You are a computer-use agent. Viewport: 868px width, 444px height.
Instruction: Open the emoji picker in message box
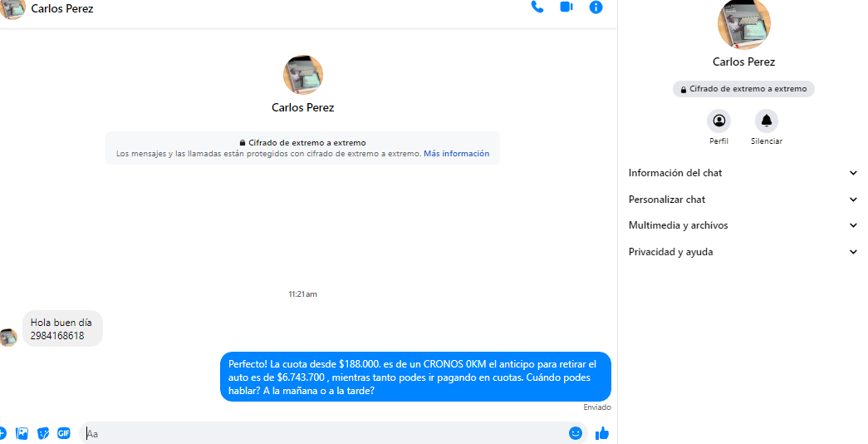click(x=576, y=433)
